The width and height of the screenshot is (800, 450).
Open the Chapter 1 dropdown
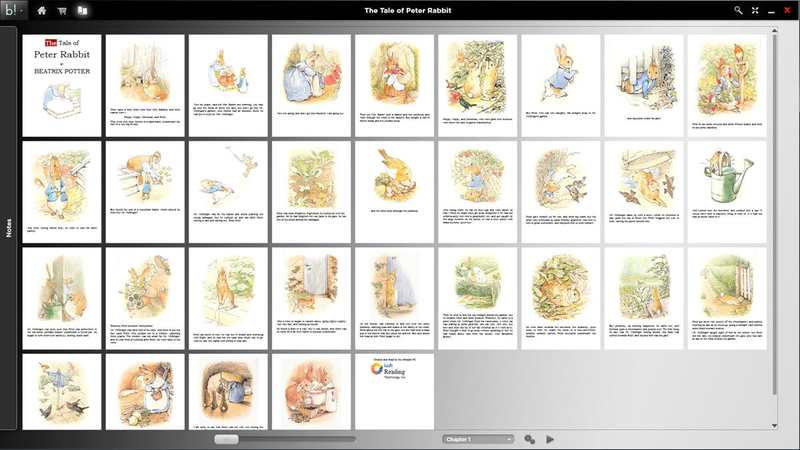pyautogui.click(x=478, y=439)
